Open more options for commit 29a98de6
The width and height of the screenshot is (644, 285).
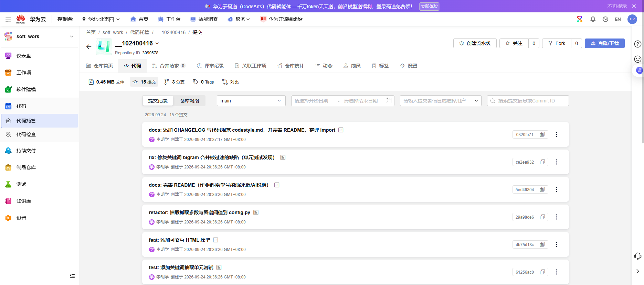pos(556,217)
